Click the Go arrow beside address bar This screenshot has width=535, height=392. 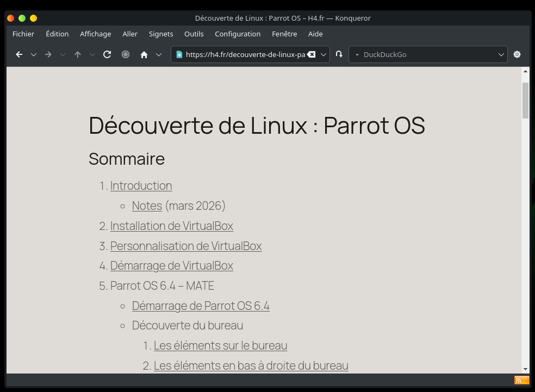(339, 54)
